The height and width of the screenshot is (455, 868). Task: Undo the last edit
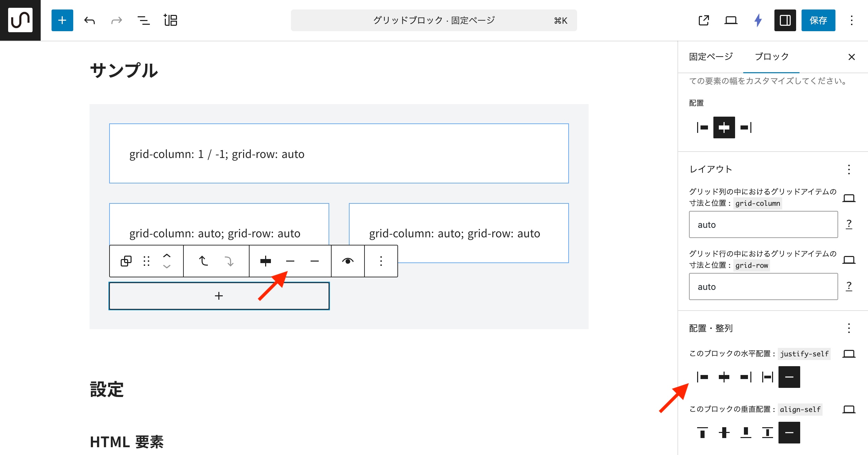coord(90,20)
